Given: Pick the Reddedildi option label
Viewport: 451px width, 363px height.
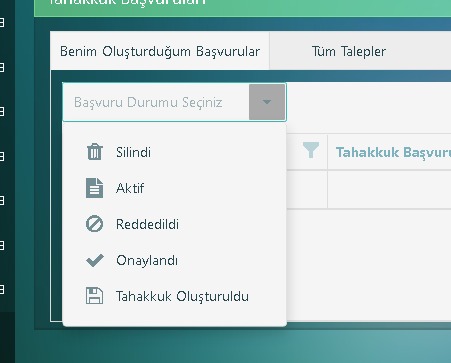Looking at the screenshot, I should [x=147, y=224].
